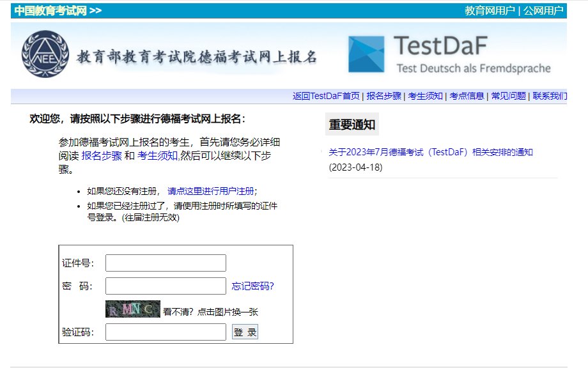The image size is (588, 370).
Task: Open 考生须知 in navigation bar
Action: [x=425, y=96]
